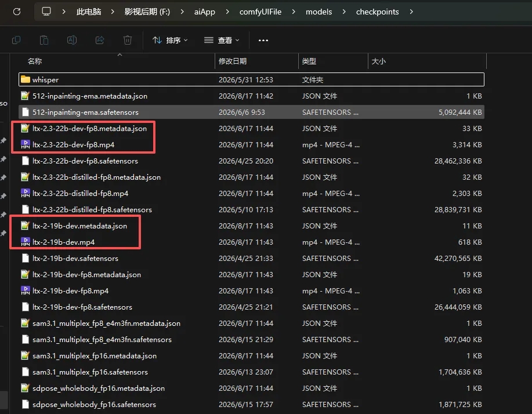Select file sam3.1_multiplex_fp8_e4m3fn.metadata.json
Screen dimensions: 532x414
[251, 323]
